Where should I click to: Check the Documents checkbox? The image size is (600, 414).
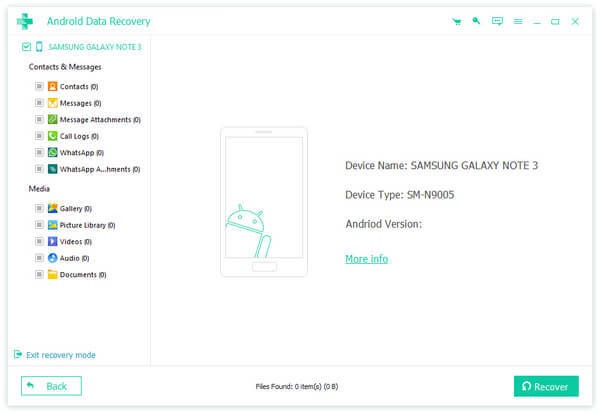pyautogui.click(x=39, y=274)
